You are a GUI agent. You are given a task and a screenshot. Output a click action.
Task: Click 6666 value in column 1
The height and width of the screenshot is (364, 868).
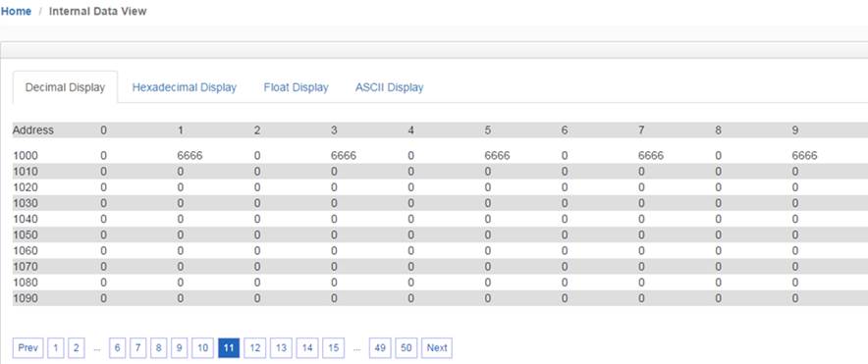190,156
